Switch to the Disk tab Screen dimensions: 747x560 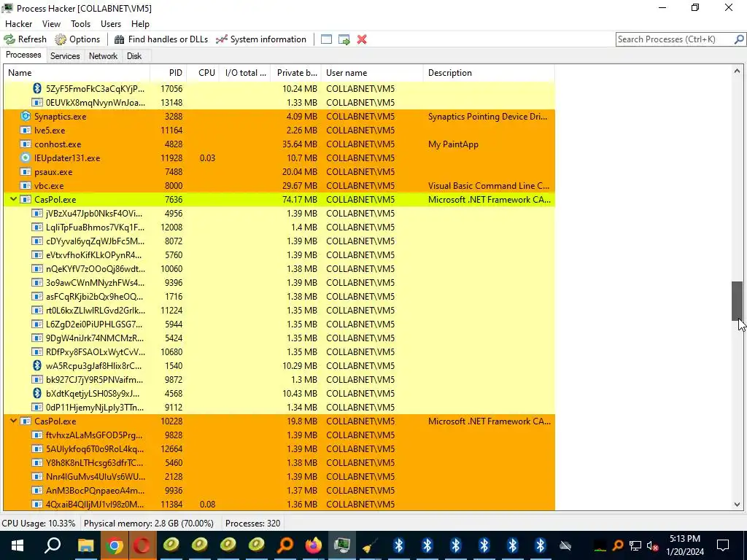[x=134, y=56]
